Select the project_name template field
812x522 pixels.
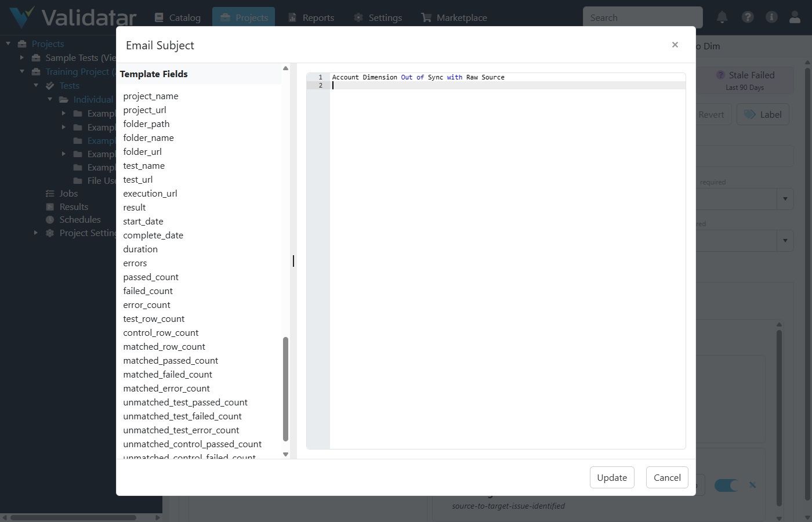[151, 96]
